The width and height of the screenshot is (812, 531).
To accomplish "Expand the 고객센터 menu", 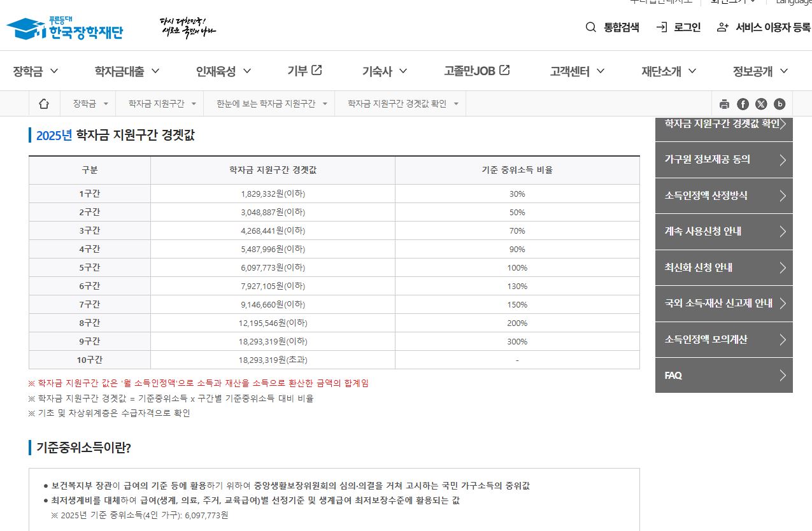I will pyautogui.click(x=578, y=71).
